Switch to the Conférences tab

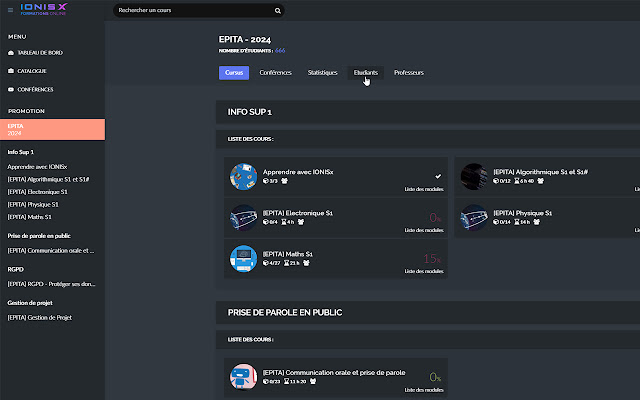click(x=276, y=73)
